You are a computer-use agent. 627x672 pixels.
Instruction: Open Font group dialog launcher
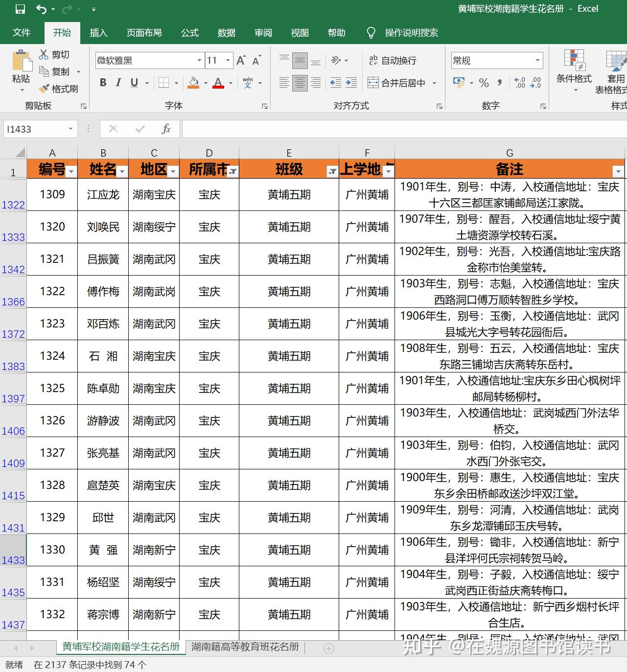coord(264,106)
